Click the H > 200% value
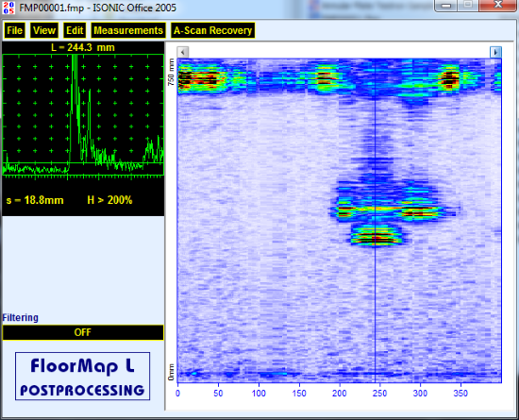Image resolution: width=519 pixels, height=420 pixels. pyautogui.click(x=109, y=200)
